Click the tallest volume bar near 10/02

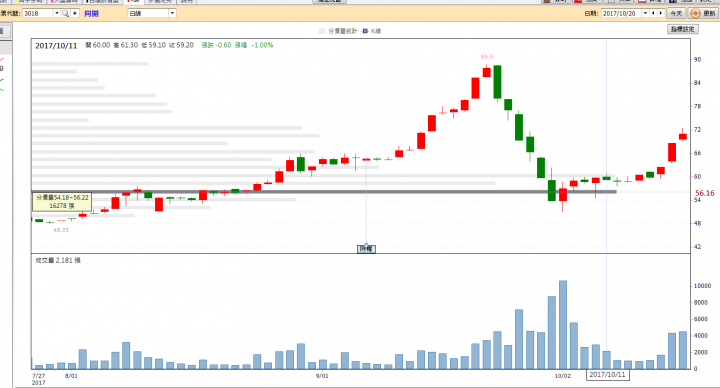click(562, 325)
